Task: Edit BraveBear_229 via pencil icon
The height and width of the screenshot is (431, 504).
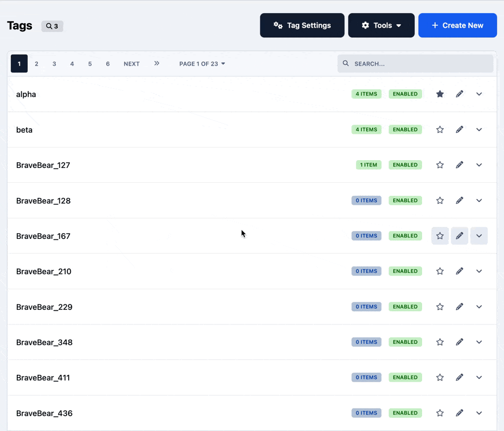Action: [x=460, y=307]
